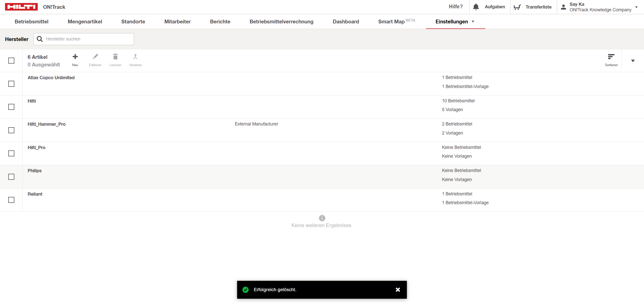Image resolution: width=644 pixels, height=303 pixels.
Task: Open Betriebsmittelverrechnung tab
Action: click(281, 22)
